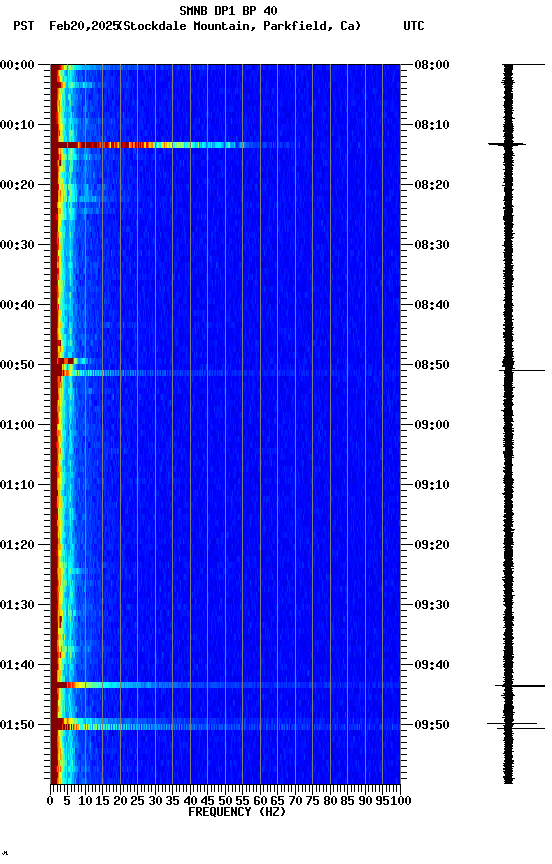
Task: Click the 08:20 UTC time label
Action: click(432, 185)
